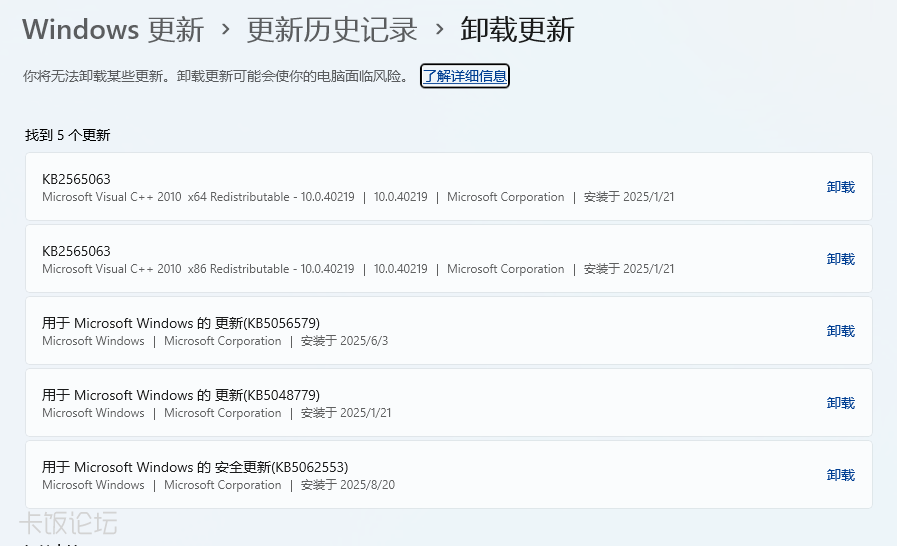Click breadcrumb chevron before 卸载更新
This screenshot has width=897, height=546.
coord(439,29)
